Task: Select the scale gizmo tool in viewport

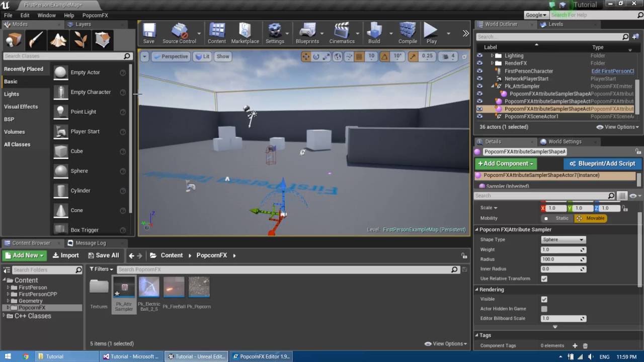Action: click(327, 56)
